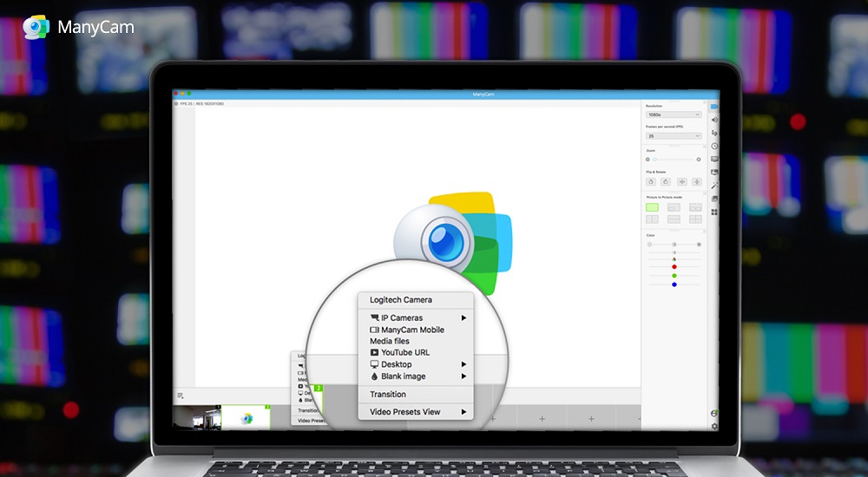
Task: Select the highlighted full-frame Picture in Picture mode
Action: [652, 207]
